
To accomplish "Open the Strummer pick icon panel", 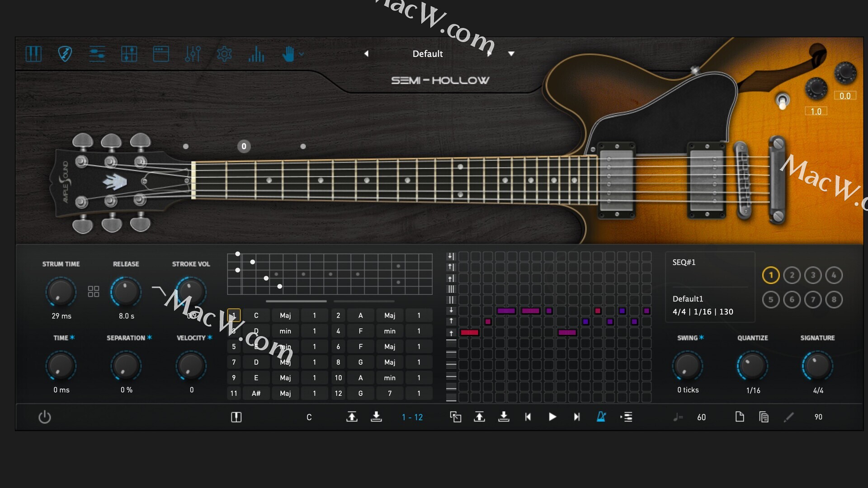I will coord(65,54).
